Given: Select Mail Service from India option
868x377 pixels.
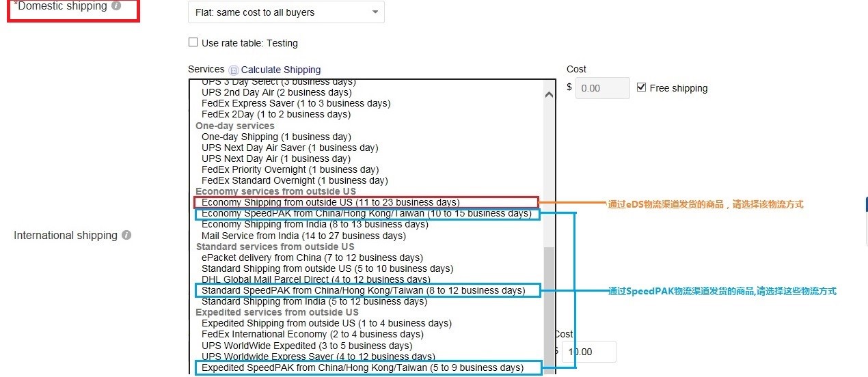Looking at the screenshot, I should click(303, 236).
